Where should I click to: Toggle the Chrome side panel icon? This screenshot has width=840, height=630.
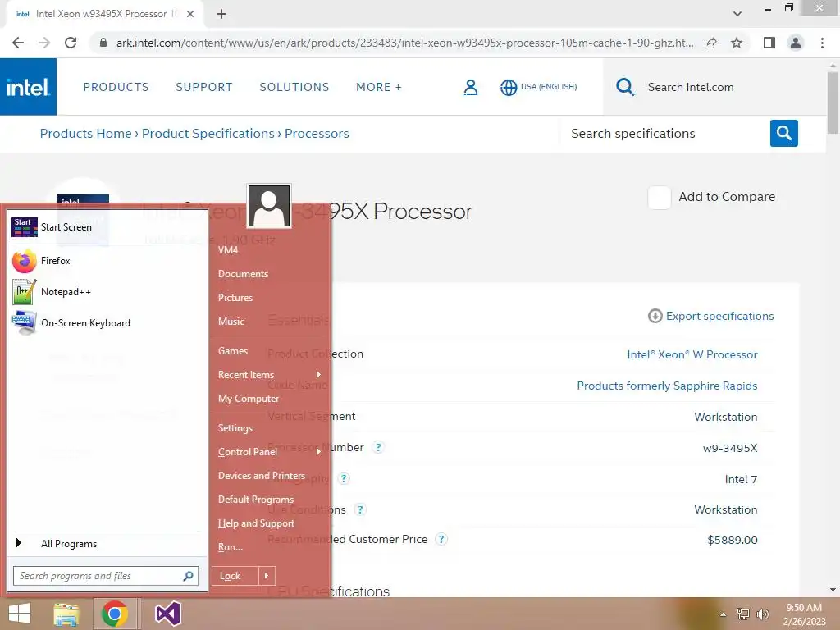click(769, 43)
